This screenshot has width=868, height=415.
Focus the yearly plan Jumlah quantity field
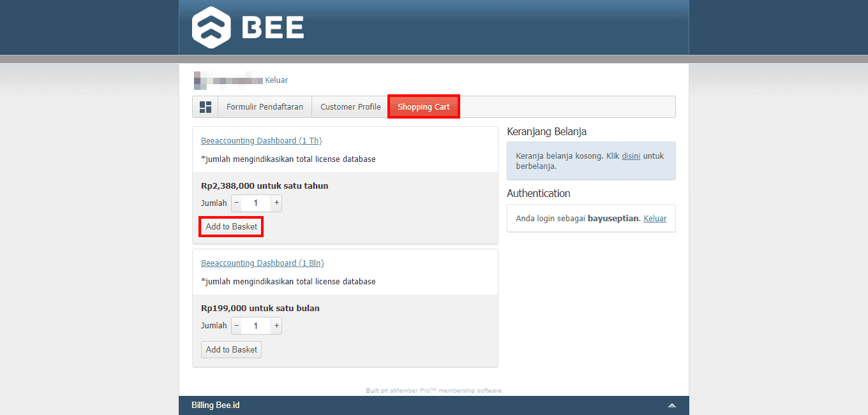coord(256,203)
